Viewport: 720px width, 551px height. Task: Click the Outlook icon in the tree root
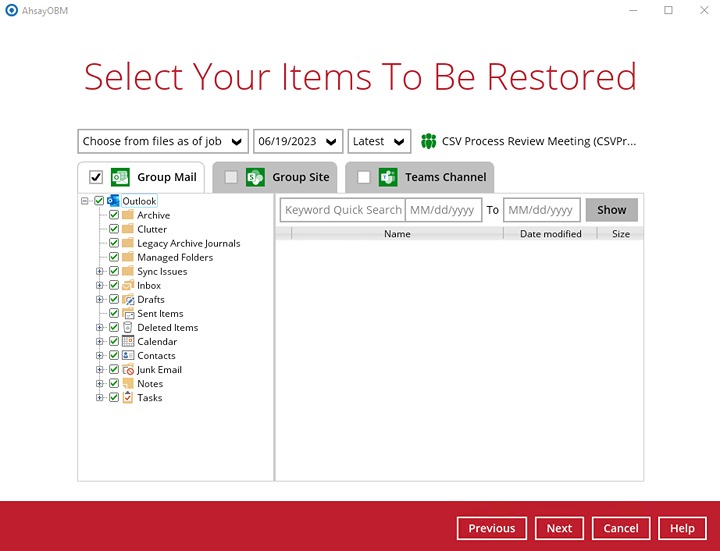(113, 201)
